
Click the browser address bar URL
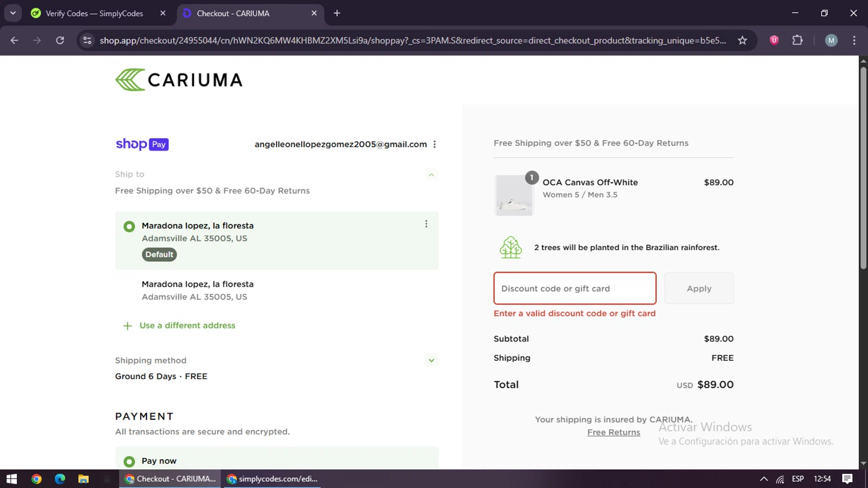tap(413, 41)
